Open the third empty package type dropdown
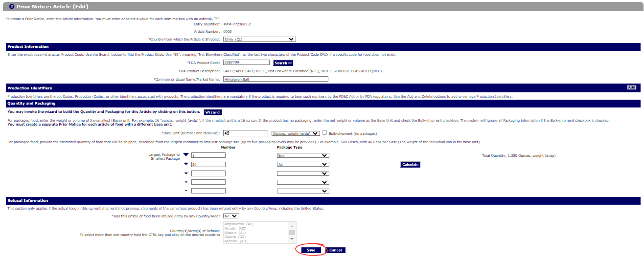The height and width of the screenshot is (256, 644). click(x=302, y=173)
